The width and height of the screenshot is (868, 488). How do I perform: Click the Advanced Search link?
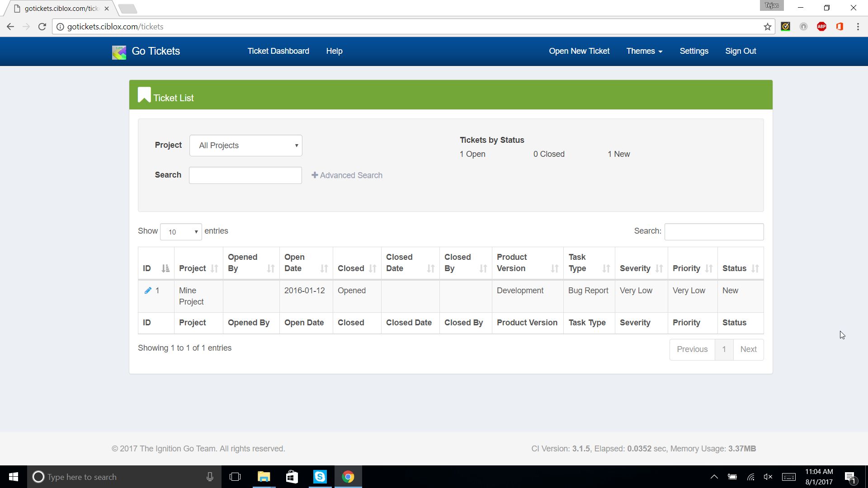point(347,175)
